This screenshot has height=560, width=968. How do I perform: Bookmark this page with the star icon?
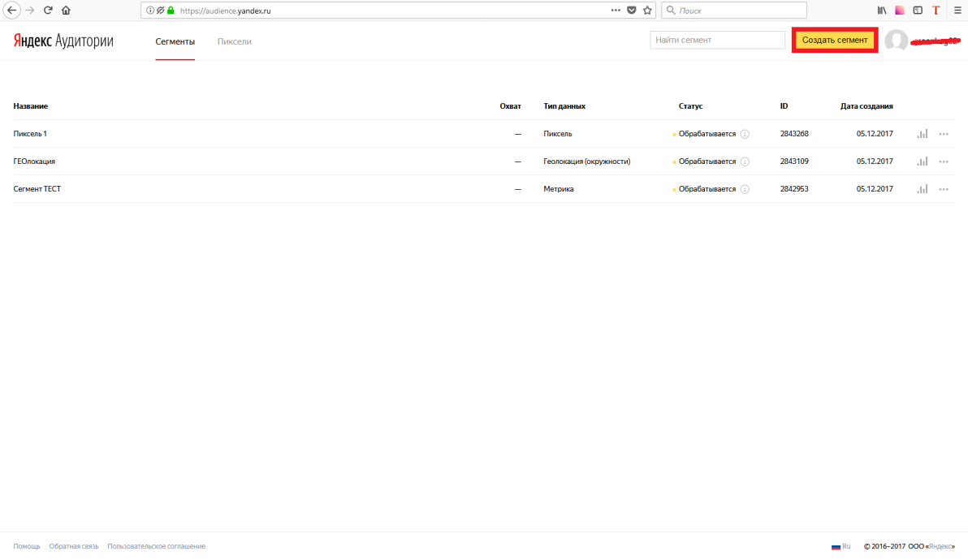(647, 11)
